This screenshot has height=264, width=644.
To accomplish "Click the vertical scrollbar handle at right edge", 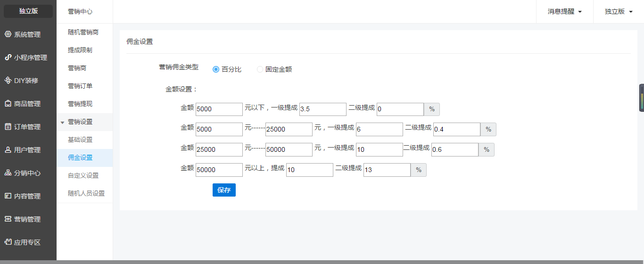I will 642,98.
